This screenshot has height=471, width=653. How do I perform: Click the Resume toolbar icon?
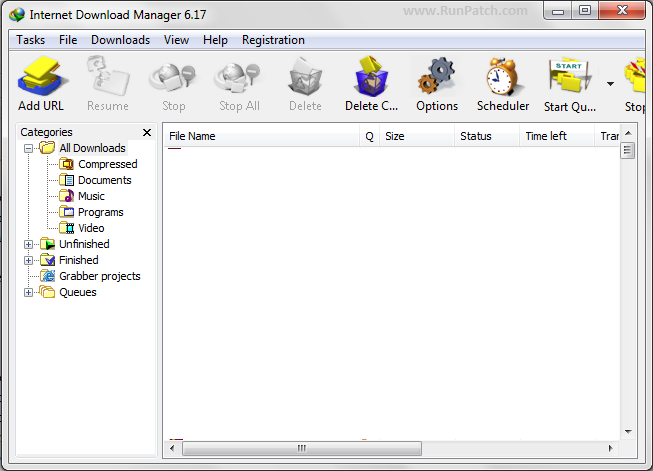107,77
